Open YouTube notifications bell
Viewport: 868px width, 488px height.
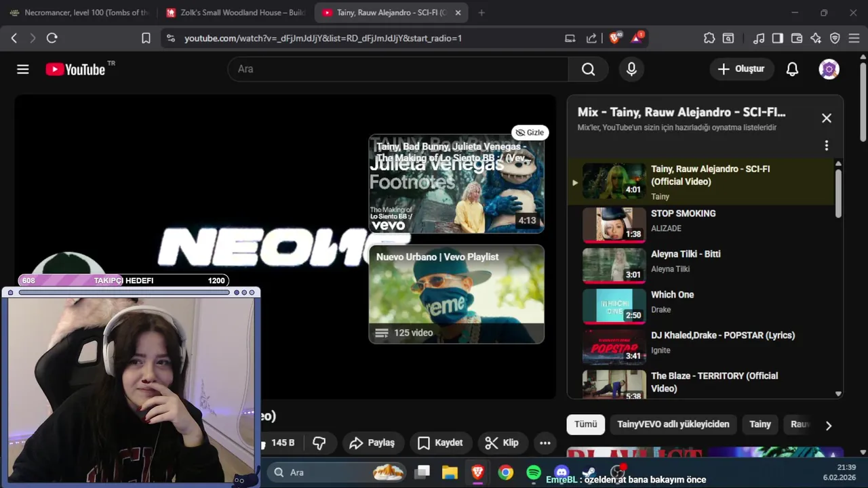[792, 69]
